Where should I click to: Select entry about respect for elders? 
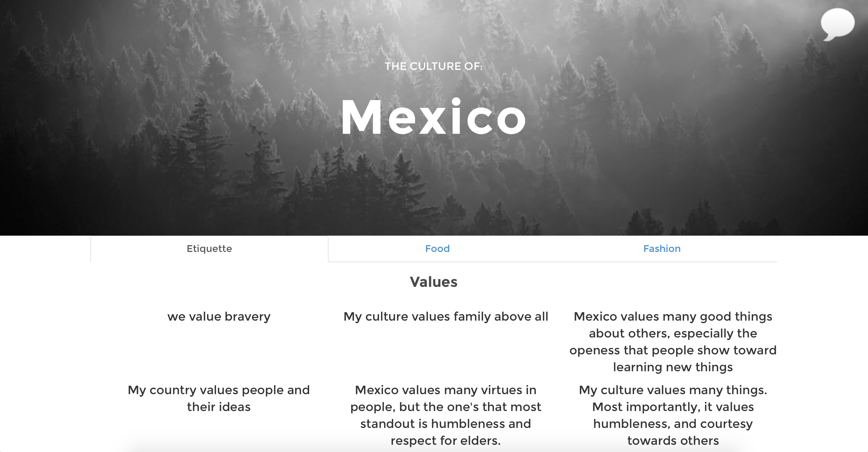pos(445,415)
